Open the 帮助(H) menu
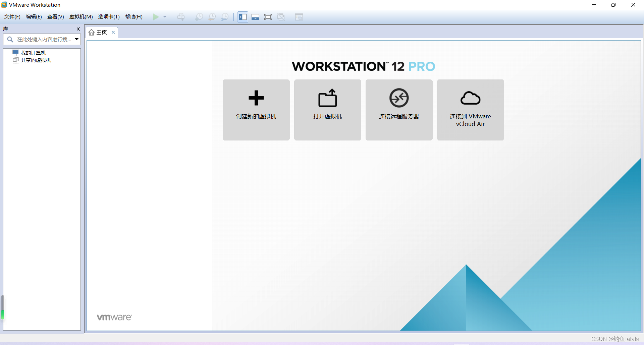The image size is (644, 345). (x=134, y=17)
